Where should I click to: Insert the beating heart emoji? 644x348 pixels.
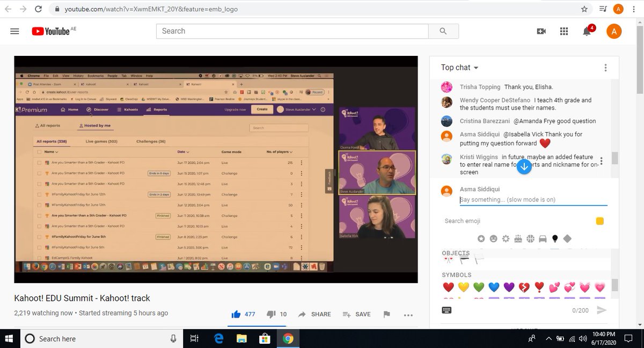tap(584, 287)
